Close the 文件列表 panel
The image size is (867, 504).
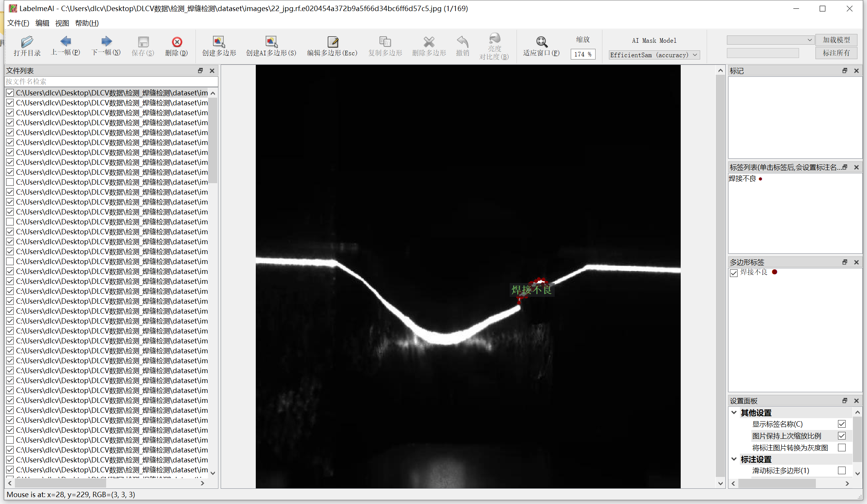pos(212,71)
